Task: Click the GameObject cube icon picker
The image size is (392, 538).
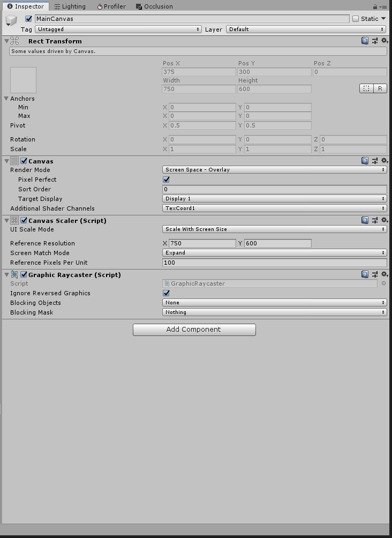Action: [x=11, y=20]
